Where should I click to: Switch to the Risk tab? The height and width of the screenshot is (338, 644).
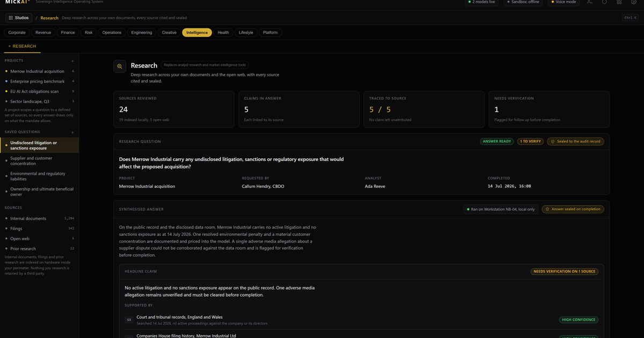click(89, 33)
